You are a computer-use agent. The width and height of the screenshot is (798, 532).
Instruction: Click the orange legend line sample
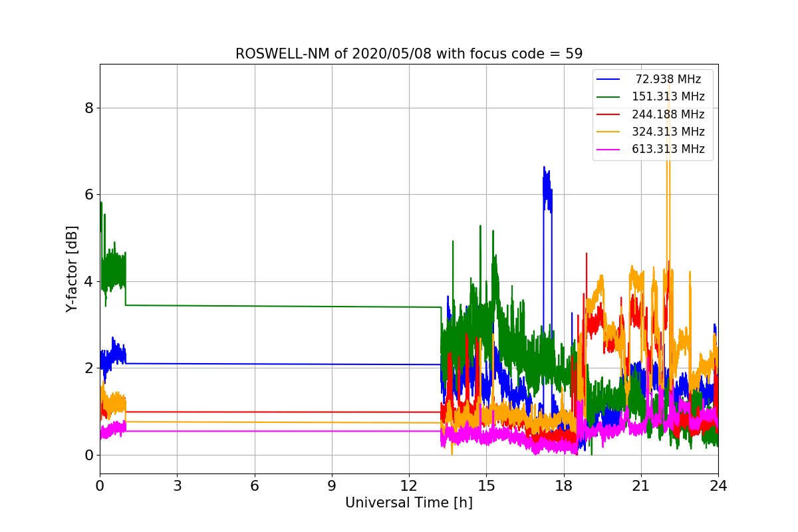click(608, 132)
